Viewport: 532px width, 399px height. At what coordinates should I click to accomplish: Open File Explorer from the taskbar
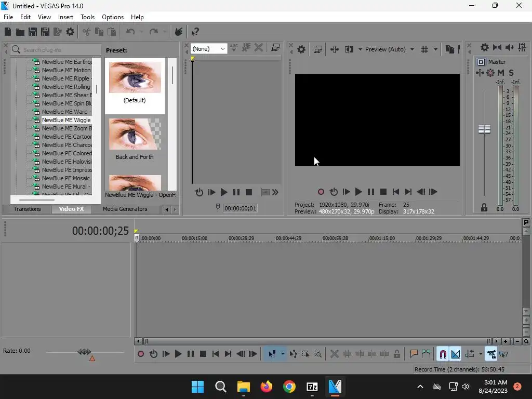click(243, 387)
